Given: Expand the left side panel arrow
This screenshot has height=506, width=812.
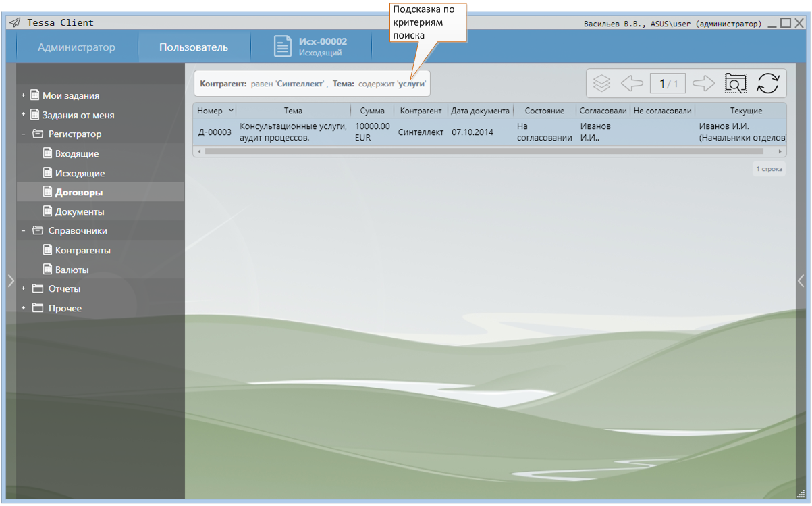Looking at the screenshot, I should [x=10, y=281].
